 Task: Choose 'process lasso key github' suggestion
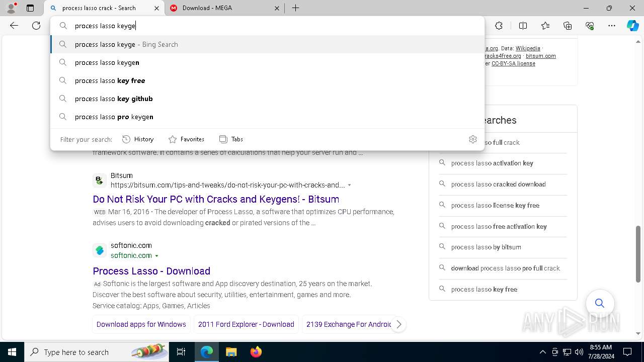[267, 99]
